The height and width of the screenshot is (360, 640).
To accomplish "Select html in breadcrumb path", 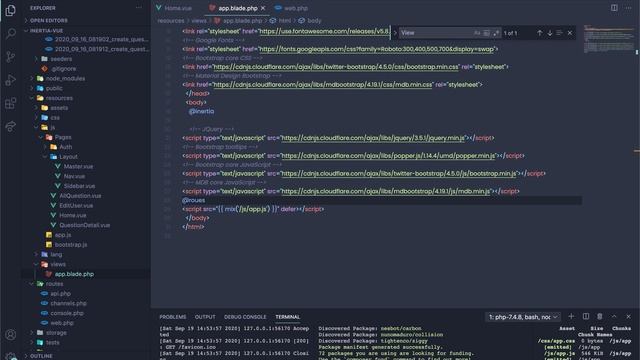I will click(x=284, y=20).
